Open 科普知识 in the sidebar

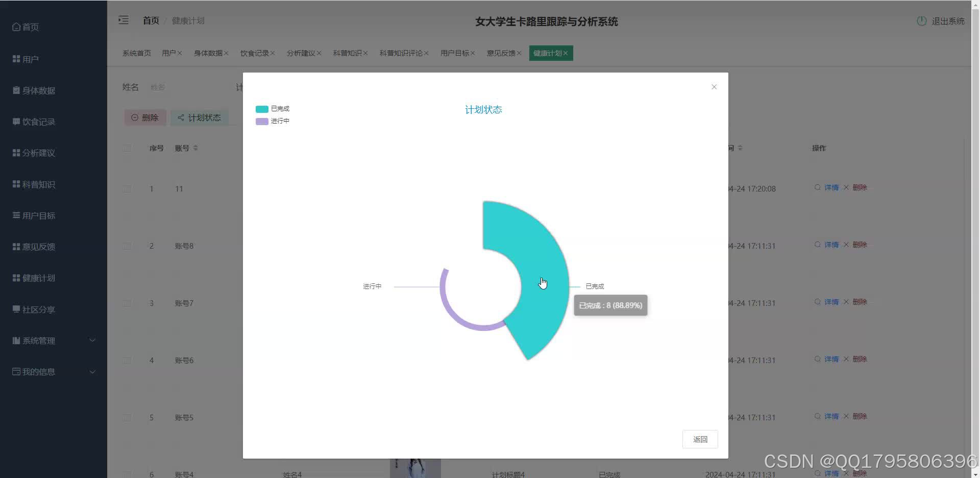[54, 184]
